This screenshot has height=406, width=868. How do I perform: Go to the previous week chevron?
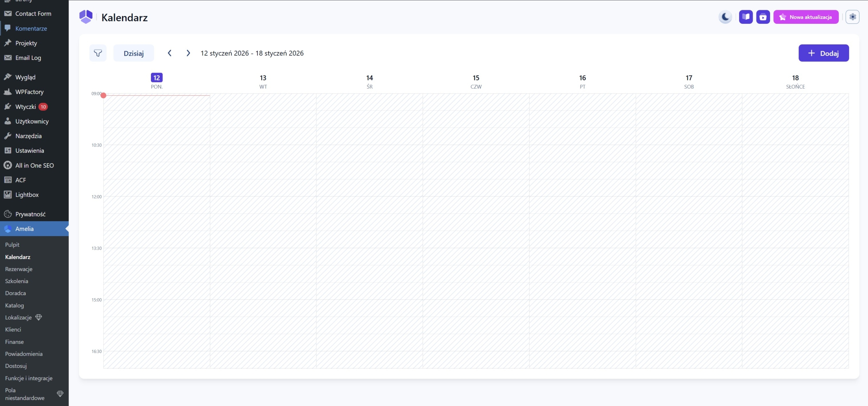point(170,53)
